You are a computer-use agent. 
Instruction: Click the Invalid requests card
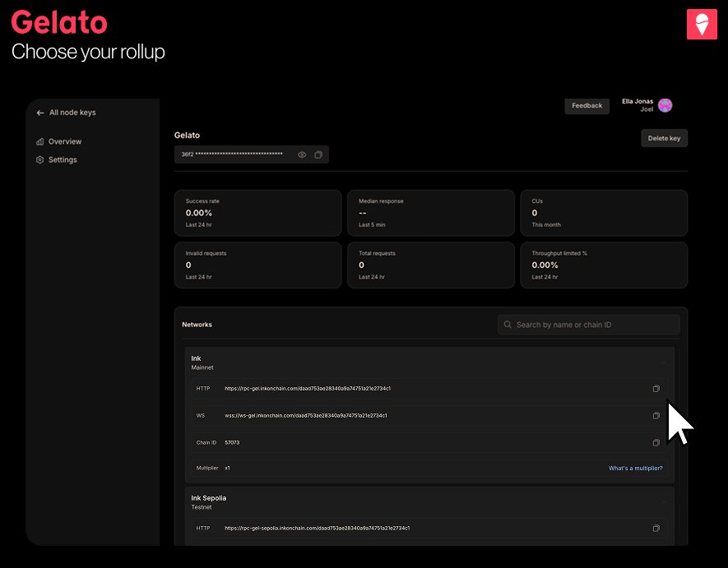tap(257, 265)
